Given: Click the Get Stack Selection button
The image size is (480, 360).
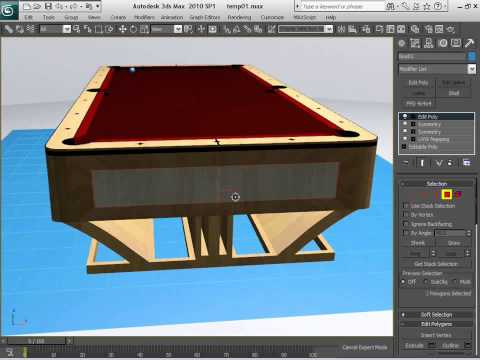Looking at the screenshot, I should pos(436,264).
